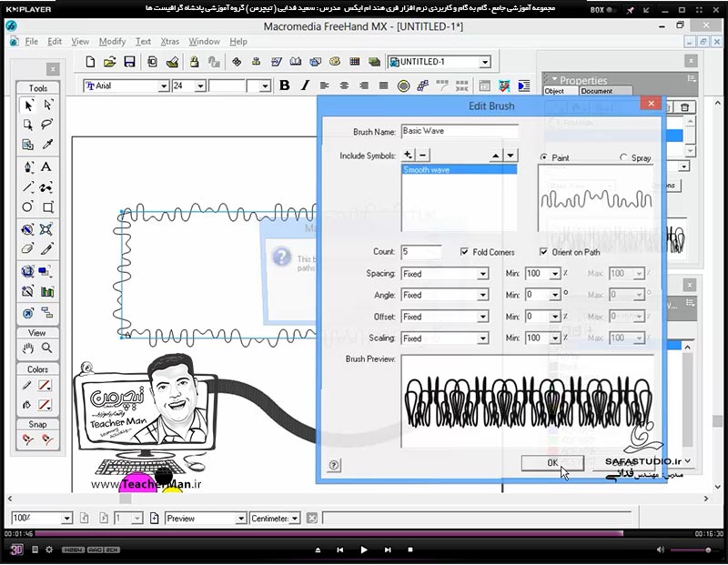The height and width of the screenshot is (565, 728).
Task: Open the font size 24 dropdown
Action: pos(200,86)
